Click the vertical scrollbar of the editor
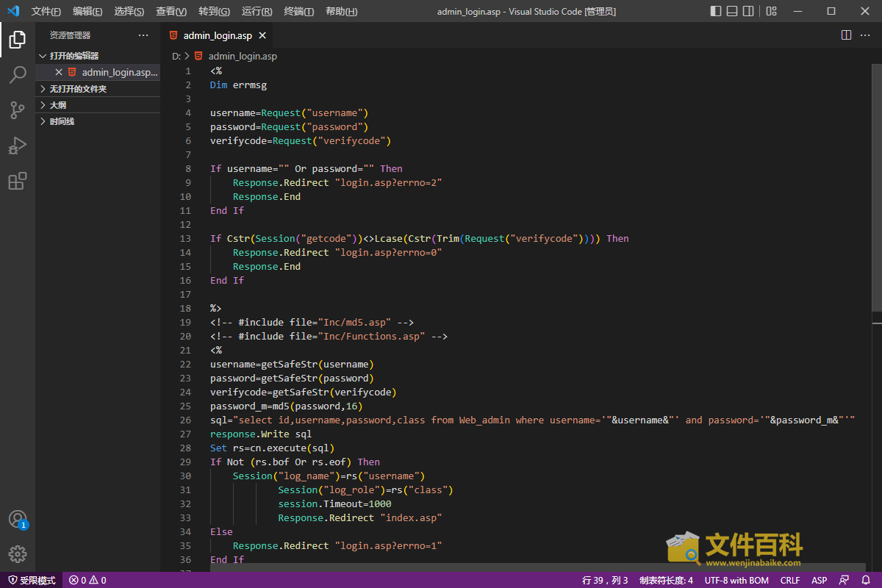This screenshot has height=588, width=882. pyautogui.click(x=877, y=187)
